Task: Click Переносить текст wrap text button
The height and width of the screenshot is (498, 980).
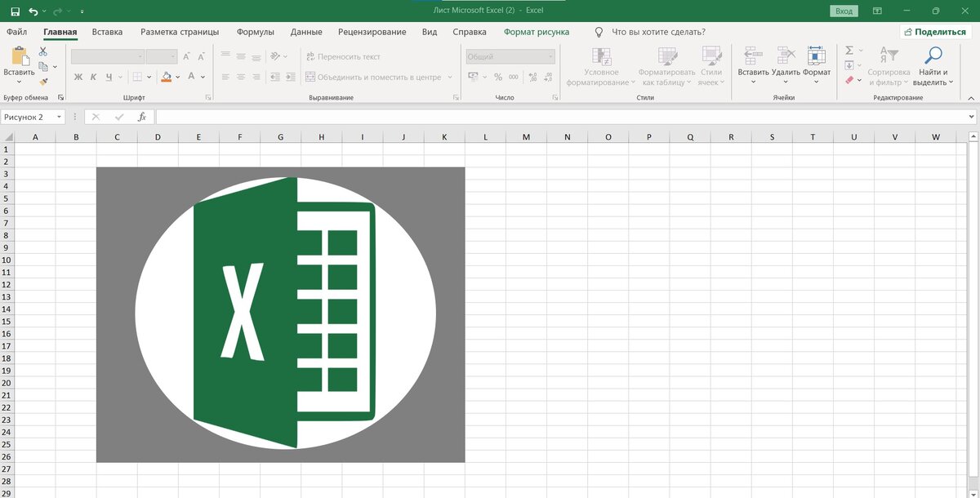Action: [343, 56]
